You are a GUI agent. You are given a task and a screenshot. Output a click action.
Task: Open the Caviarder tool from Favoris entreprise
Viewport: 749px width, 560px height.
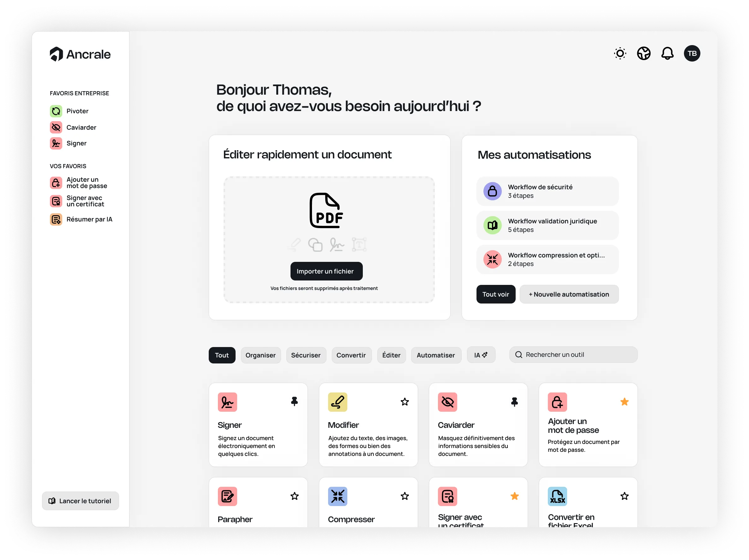[x=81, y=127]
